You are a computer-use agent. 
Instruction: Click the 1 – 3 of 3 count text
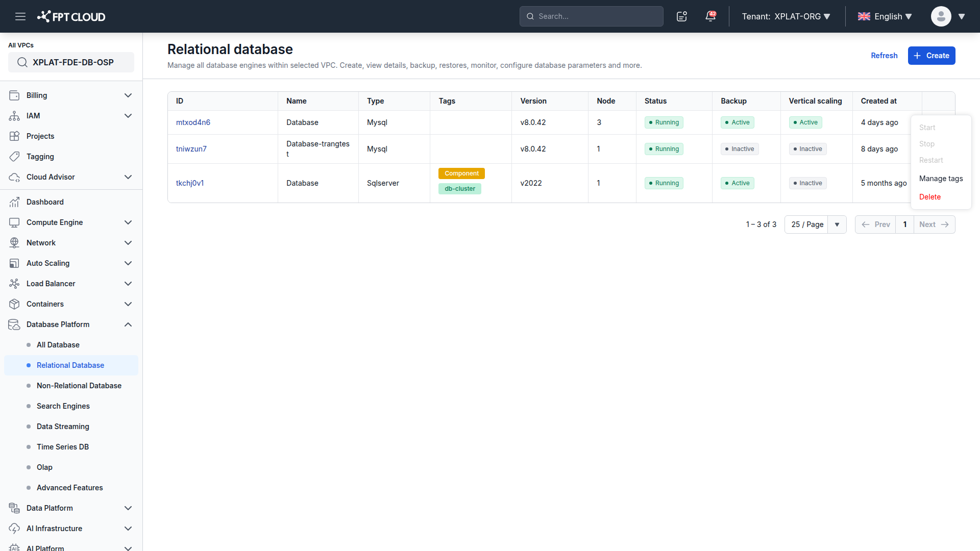761,224
